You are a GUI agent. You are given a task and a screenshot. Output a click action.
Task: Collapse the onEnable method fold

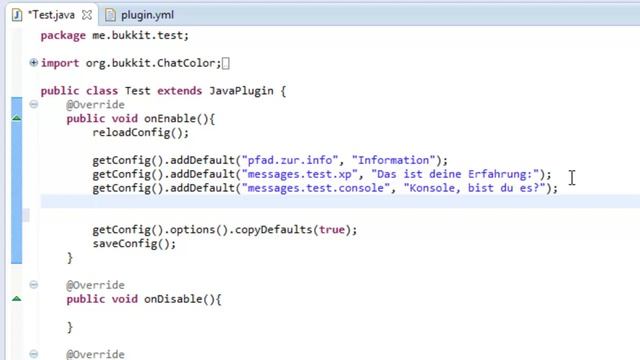pos(33,104)
